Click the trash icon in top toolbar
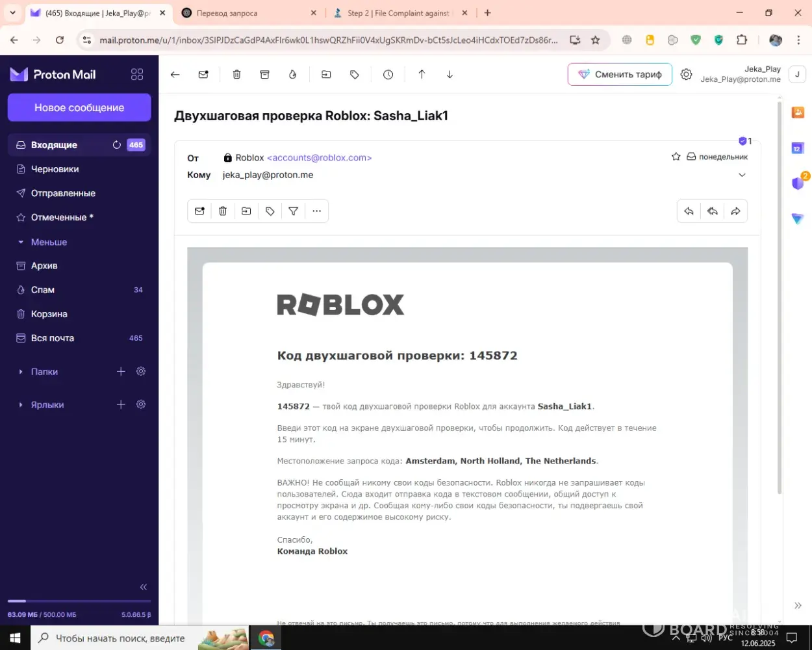The image size is (812, 650). [236, 75]
